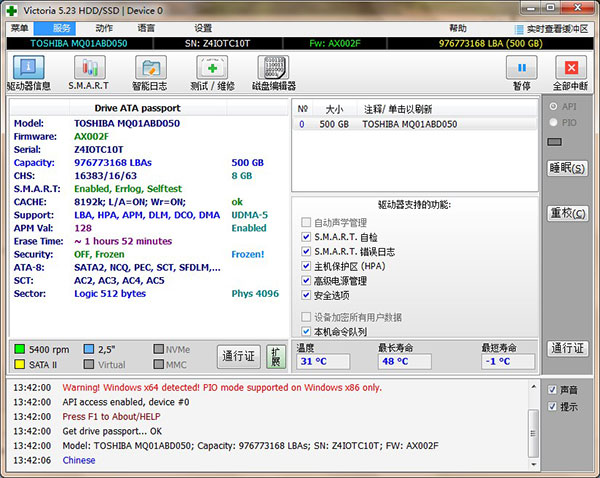Toggle the Sound (声音) checkbox

click(553, 389)
